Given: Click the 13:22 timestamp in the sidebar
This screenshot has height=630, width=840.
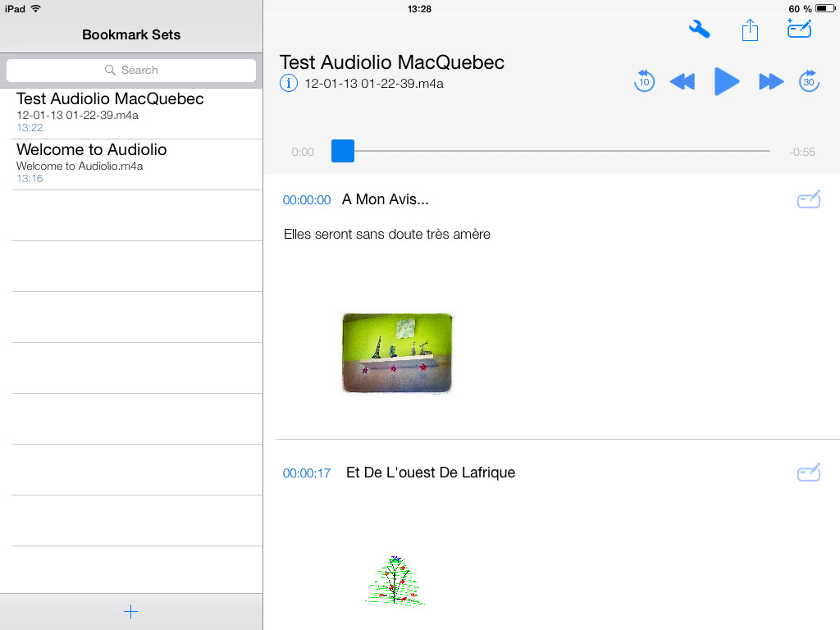Looking at the screenshot, I should (30, 127).
